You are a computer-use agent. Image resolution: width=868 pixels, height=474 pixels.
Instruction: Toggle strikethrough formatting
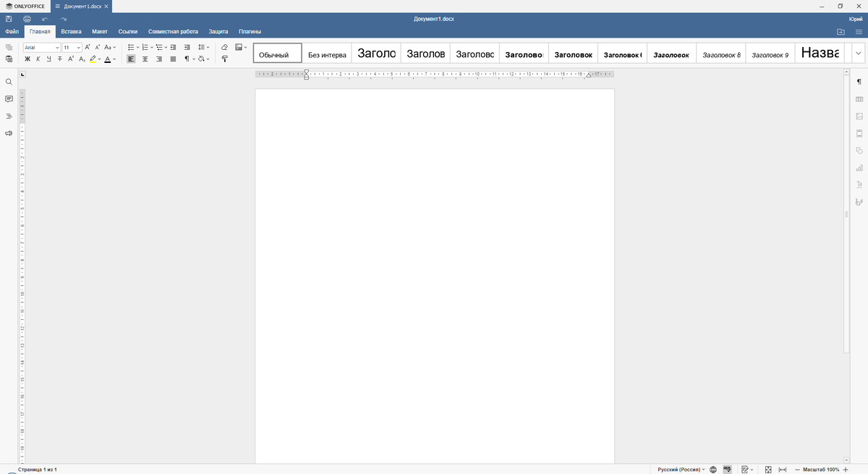pyautogui.click(x=59, y=59)
